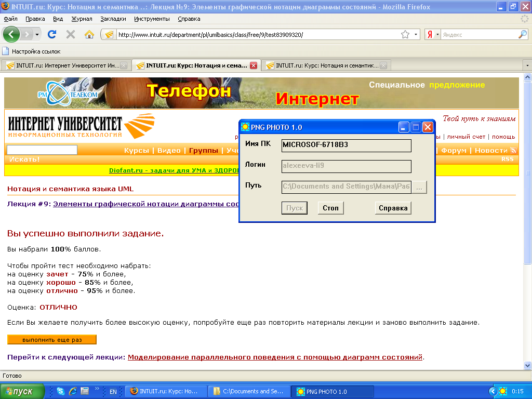Open the Diofant.ru link
This screenshot has height=399, width=532.
pyautogui.click(x=174, y=170)
